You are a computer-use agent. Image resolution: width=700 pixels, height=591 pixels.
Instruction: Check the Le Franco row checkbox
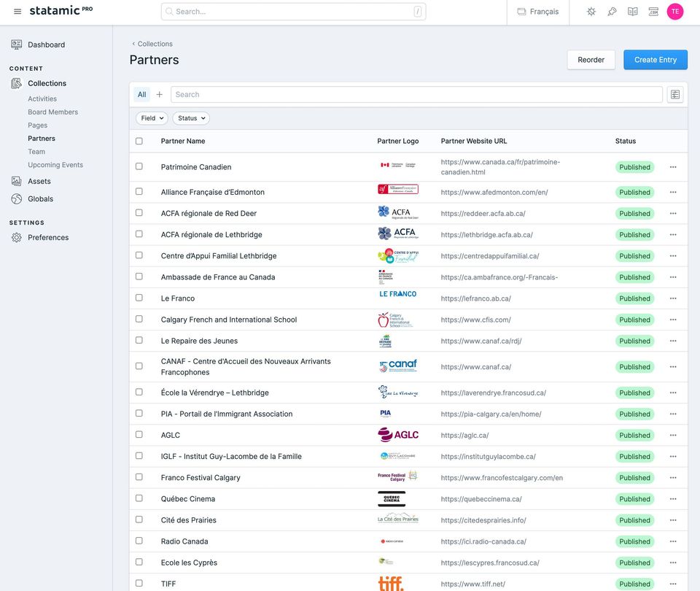(139, 298)
